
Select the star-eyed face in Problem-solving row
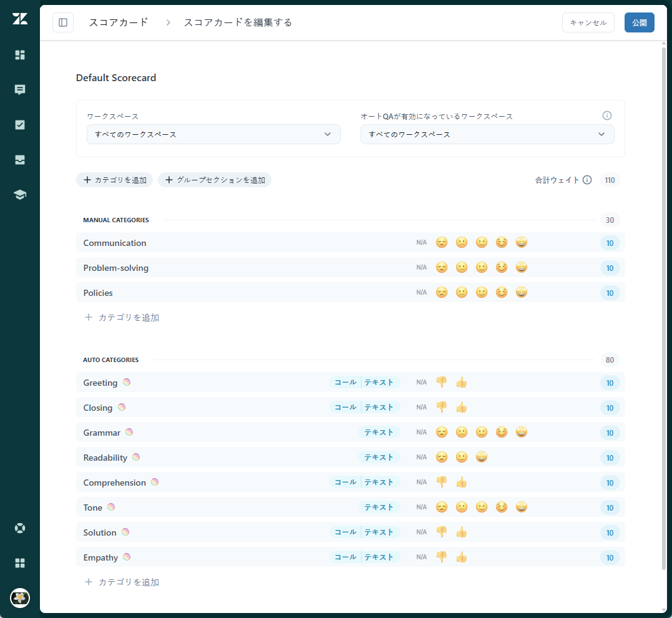(521, 268)
